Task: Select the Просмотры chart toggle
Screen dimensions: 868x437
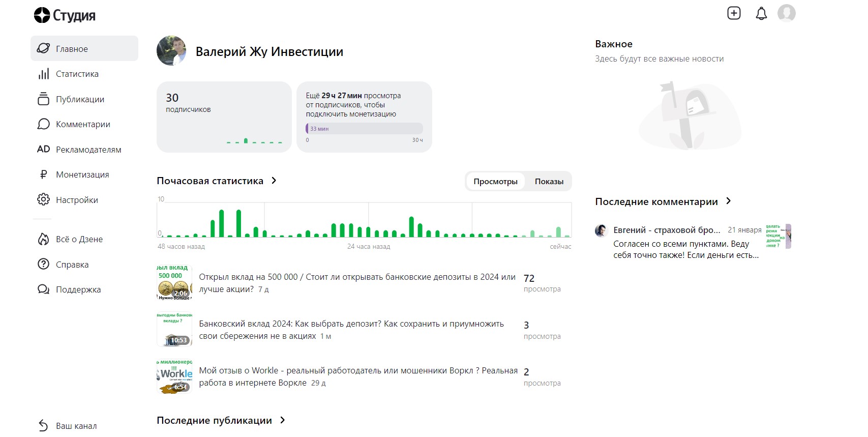Action: pyautogui.click(x=495, y=182)
